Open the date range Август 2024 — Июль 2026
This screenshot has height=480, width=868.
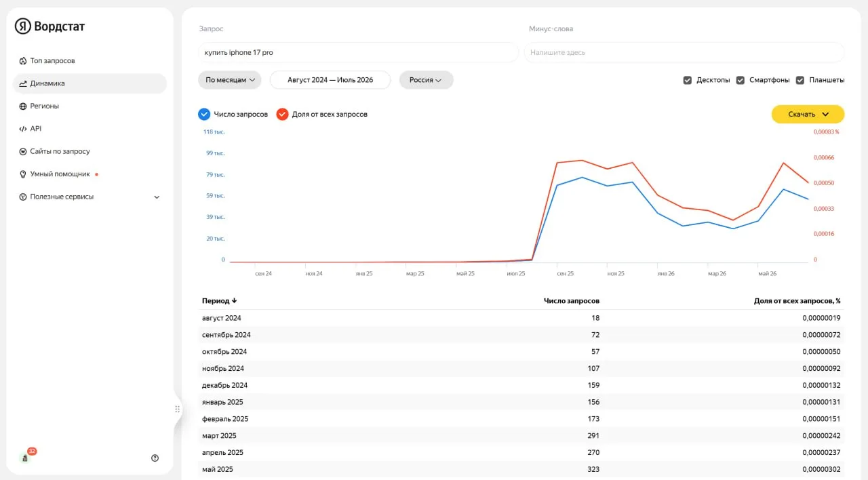[x=330, y=80]
